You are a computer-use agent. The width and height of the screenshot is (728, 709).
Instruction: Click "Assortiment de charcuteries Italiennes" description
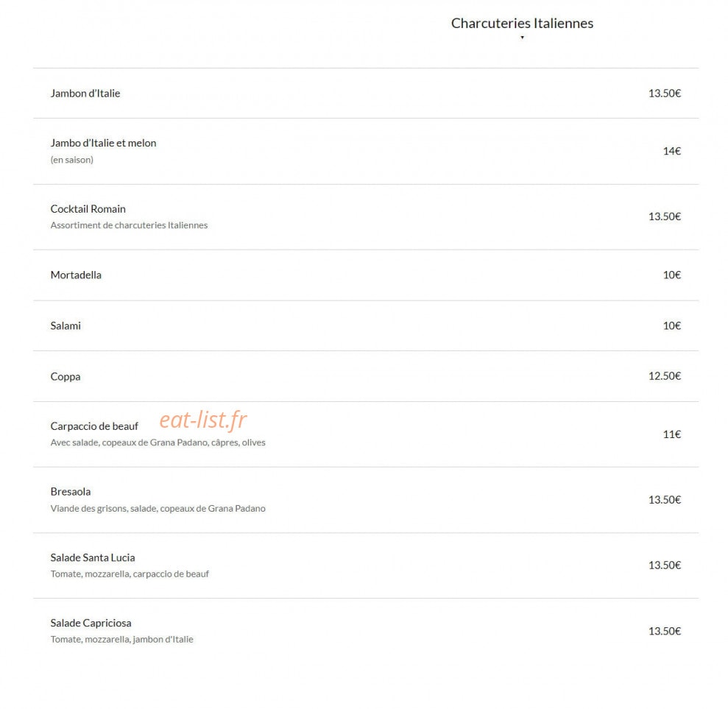129,225
